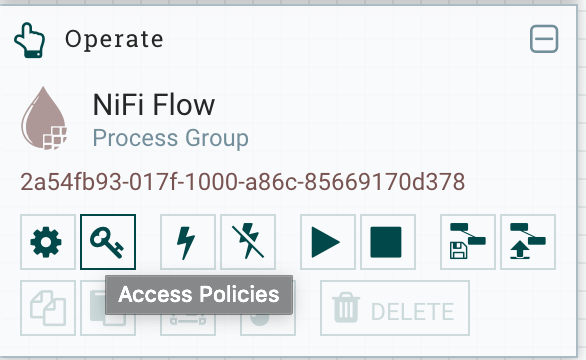This screenshot has height=360, width=586.
Task: Open Access Policies with the key icon
Action: tap(108, 242)
